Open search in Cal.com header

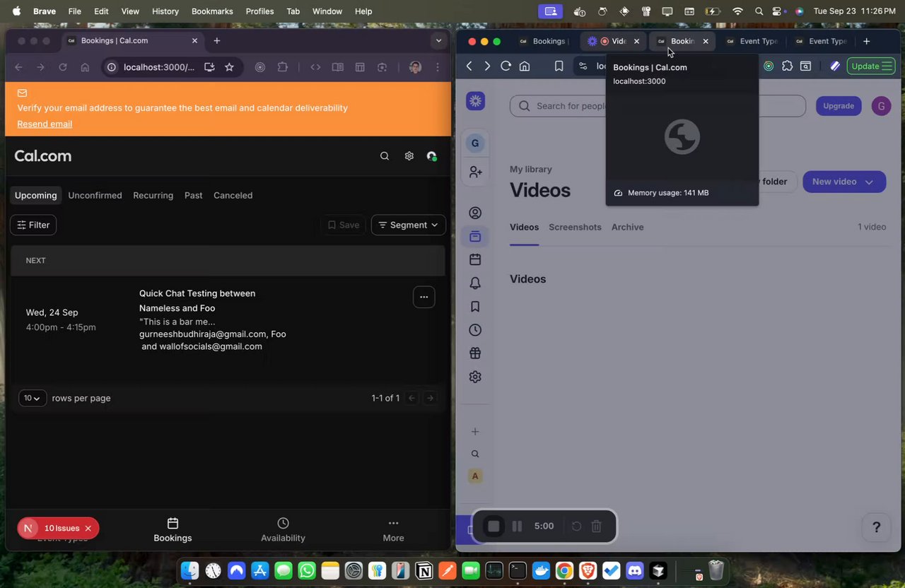(385, 156)
